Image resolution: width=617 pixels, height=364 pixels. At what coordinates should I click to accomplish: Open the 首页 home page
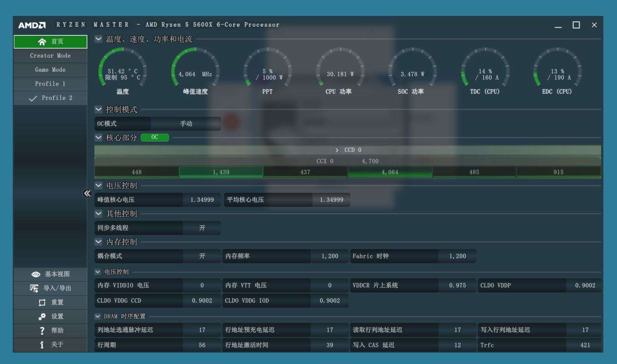point(51,42)
